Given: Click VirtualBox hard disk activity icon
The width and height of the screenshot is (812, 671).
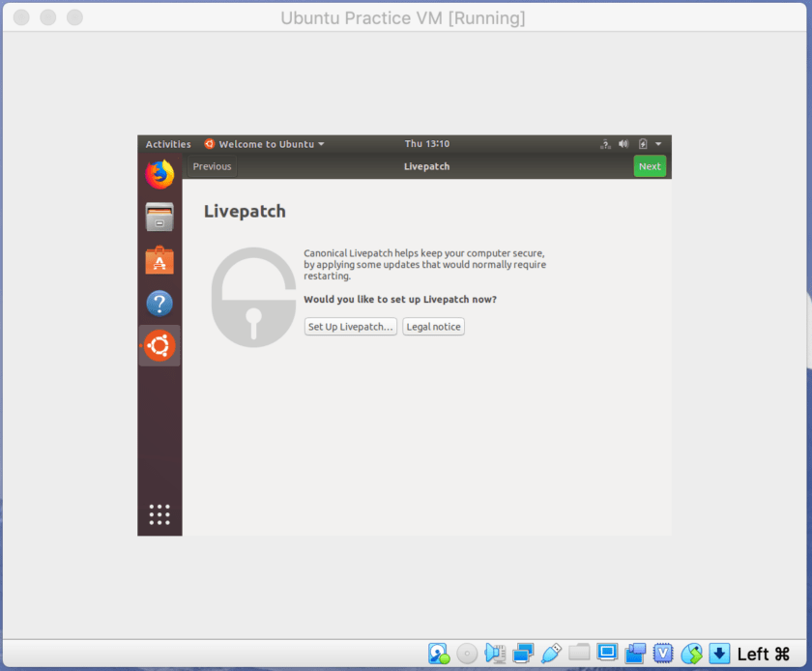Looking at the screenshot, I should tap(439, 654).
